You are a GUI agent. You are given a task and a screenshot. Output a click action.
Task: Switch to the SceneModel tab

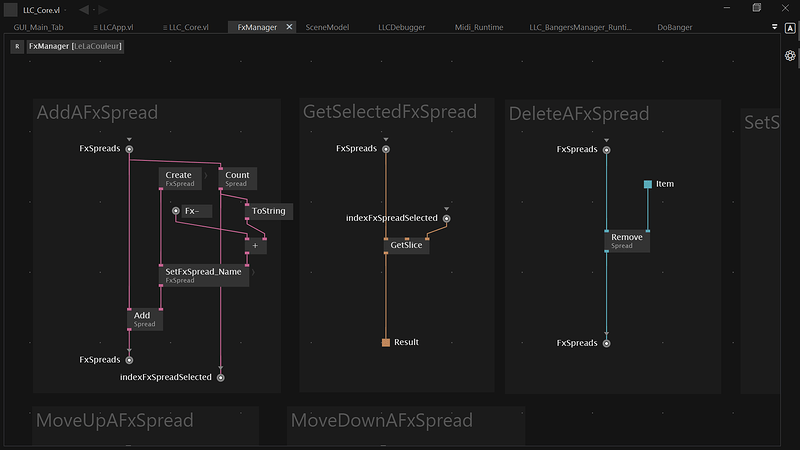326,27
